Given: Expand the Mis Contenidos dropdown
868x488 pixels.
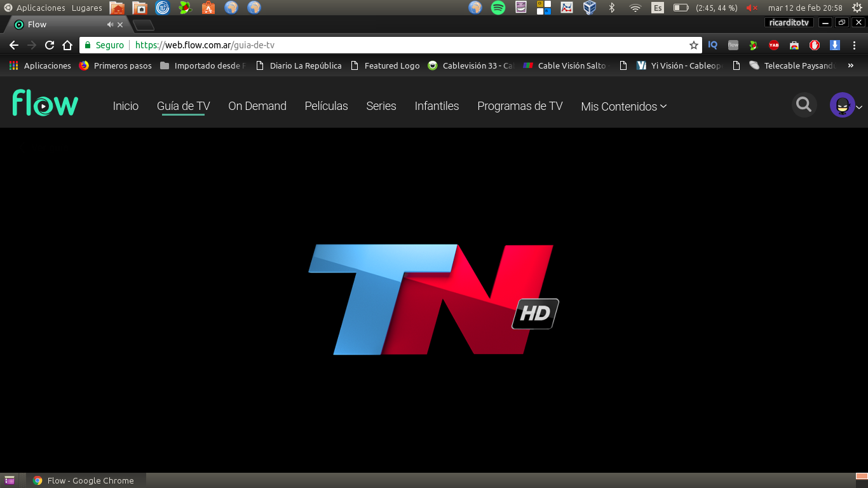Looking at the screenshot, I should (x=624, y=106).
